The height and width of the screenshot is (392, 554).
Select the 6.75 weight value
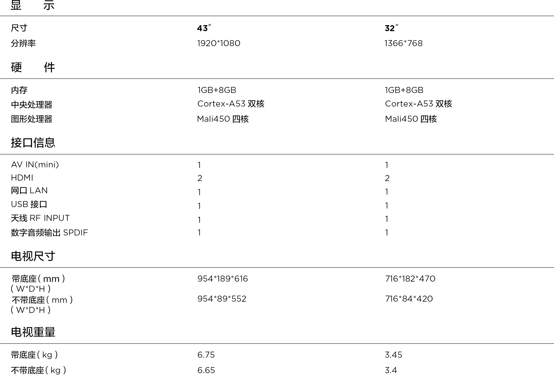pyautogui.click(x=206, y=355)
